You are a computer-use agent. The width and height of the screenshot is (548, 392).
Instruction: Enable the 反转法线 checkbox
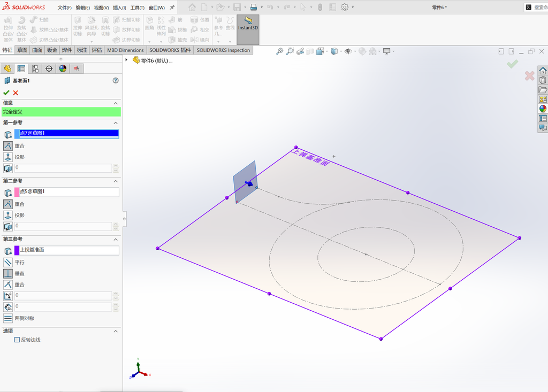(x=17, y=340)
